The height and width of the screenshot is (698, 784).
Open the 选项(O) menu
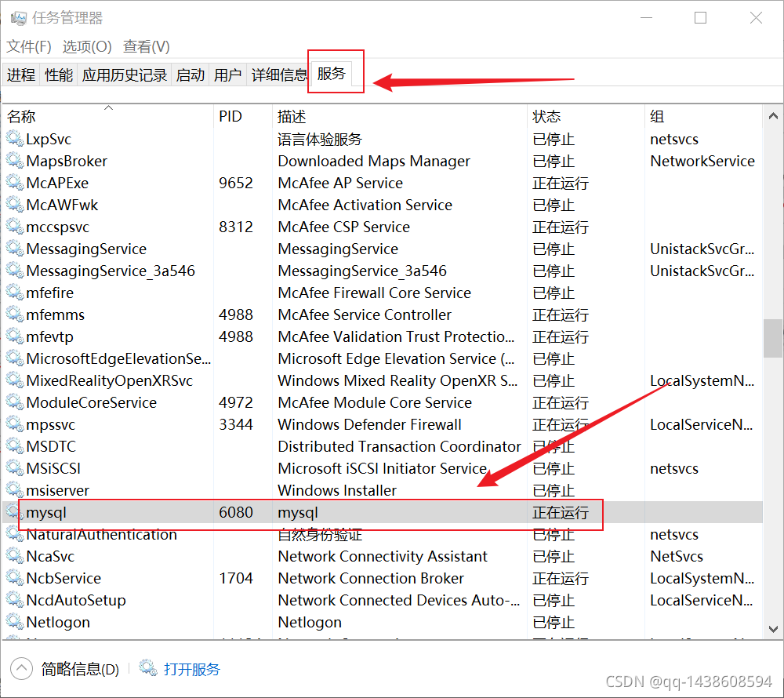coord(87,46)
